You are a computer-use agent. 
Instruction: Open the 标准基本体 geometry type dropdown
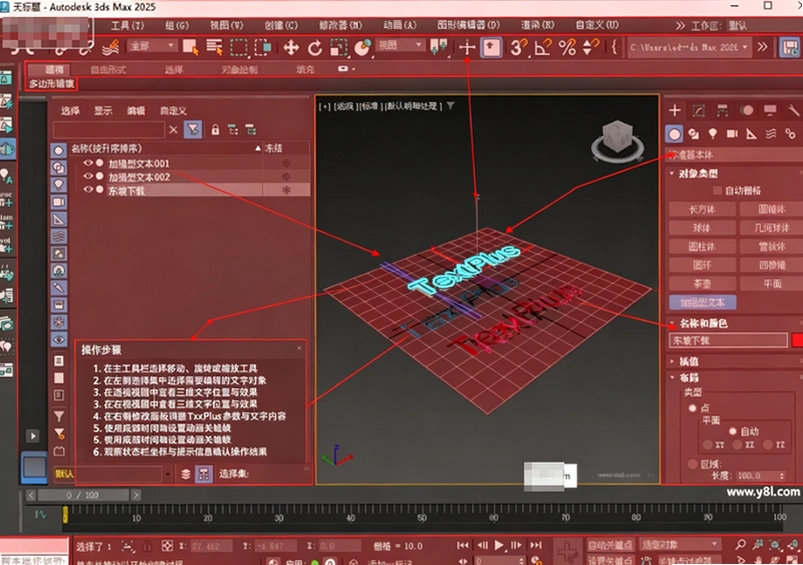point(732,154)
